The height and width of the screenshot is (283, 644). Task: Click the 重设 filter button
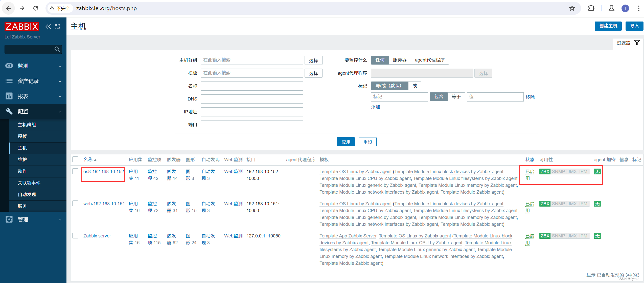click(367, 142)
